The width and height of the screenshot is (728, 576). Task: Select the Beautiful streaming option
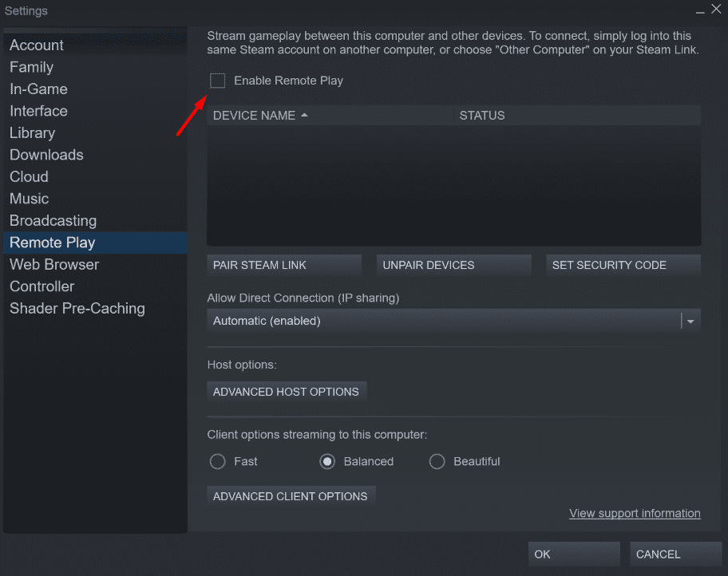[437, 461]
